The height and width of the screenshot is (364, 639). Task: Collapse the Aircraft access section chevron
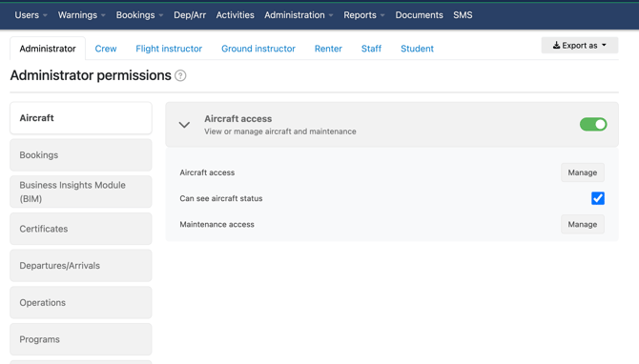(184, 125)
